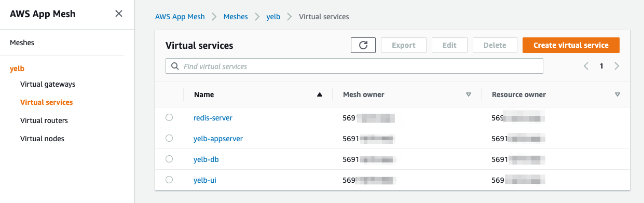Close the AWS App Mesh sidebar
This screenshot has height=203, width=644.
point(119,13)
